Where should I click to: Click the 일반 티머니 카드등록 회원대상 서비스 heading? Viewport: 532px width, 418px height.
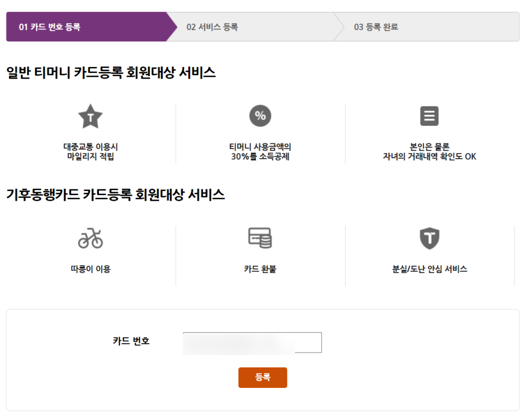pos(111,73)
